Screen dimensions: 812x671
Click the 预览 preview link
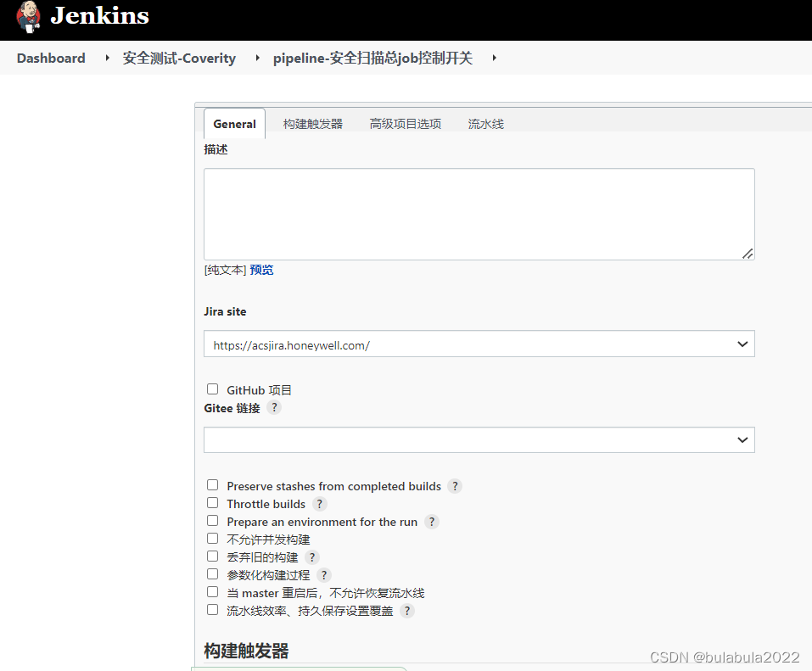(x=261, y=270)
